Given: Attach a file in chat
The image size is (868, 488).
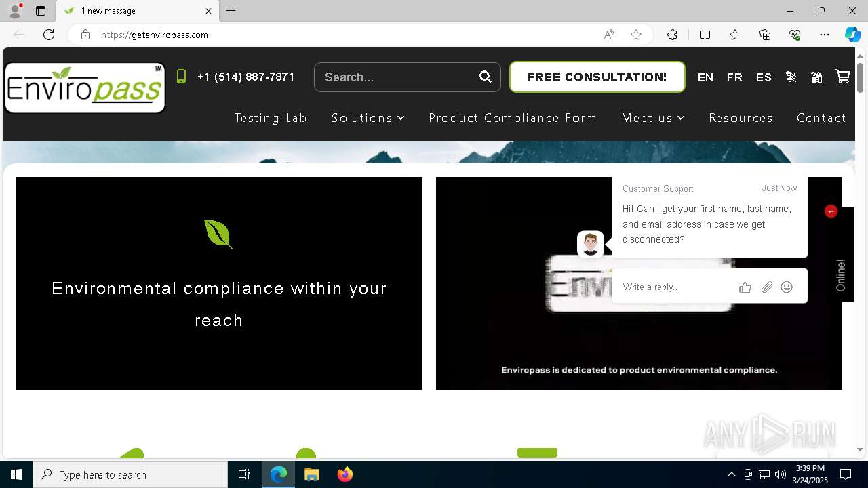Looking at the screenshot, I should pyautogui.click(x=766, y=287).
